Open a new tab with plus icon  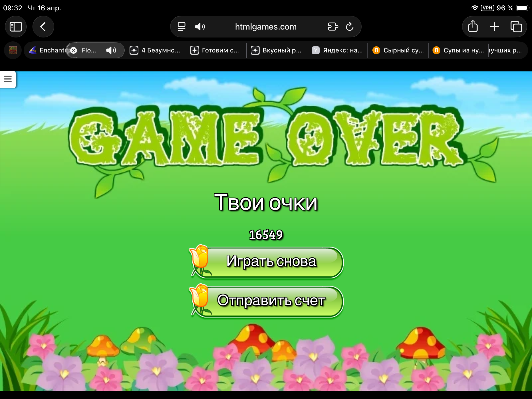(494, 27)
